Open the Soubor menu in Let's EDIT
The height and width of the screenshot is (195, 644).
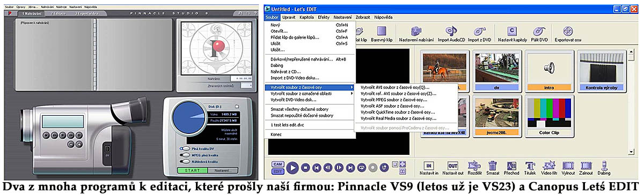(x=272, y=17)
